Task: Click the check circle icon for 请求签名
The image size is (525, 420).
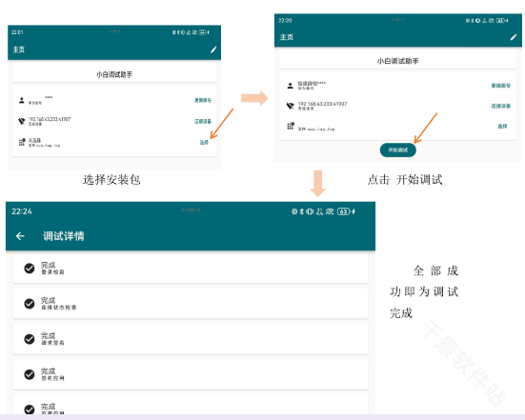Action: coord(30,339)
